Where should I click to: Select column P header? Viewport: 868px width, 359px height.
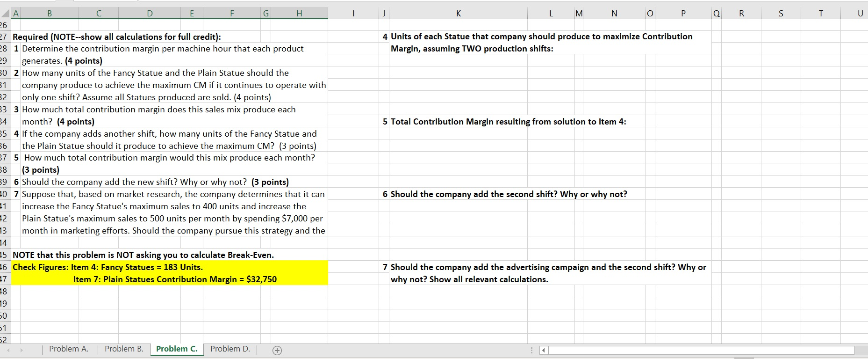click(683, 14)
